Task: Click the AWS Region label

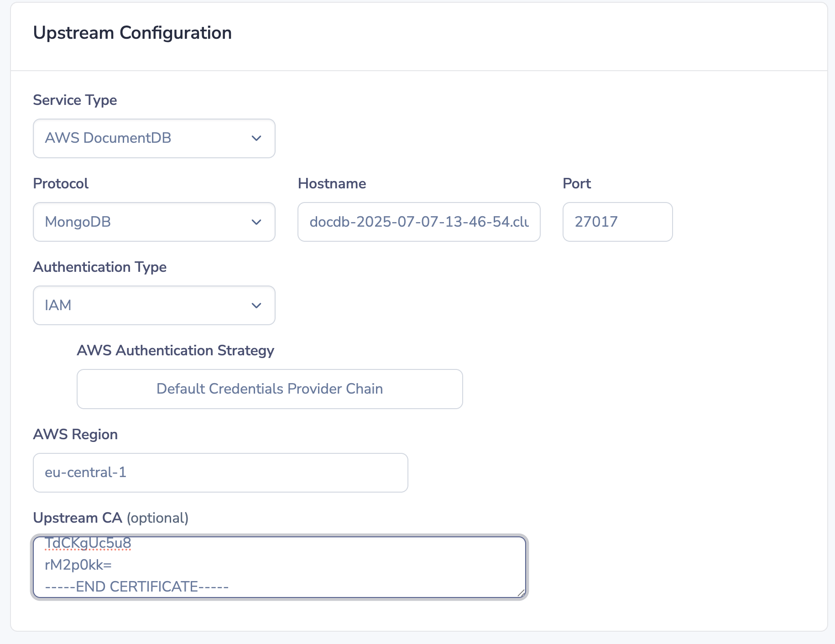Action: click(75, 434)
